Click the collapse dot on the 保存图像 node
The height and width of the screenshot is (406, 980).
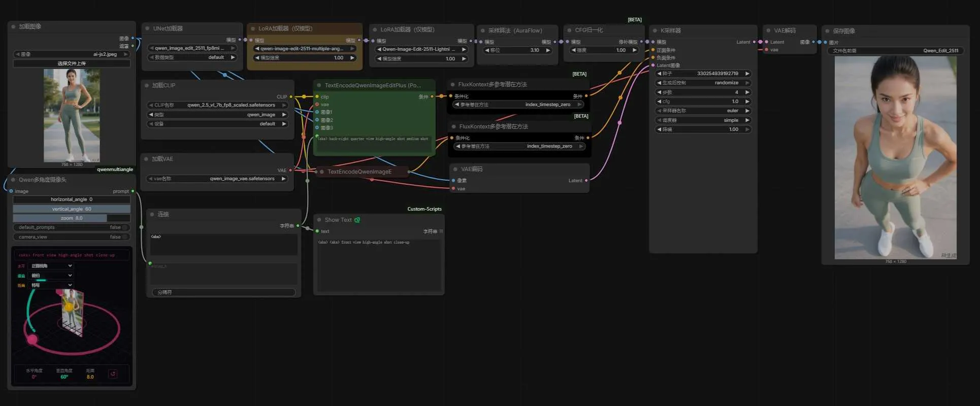[x=827, y=31]
